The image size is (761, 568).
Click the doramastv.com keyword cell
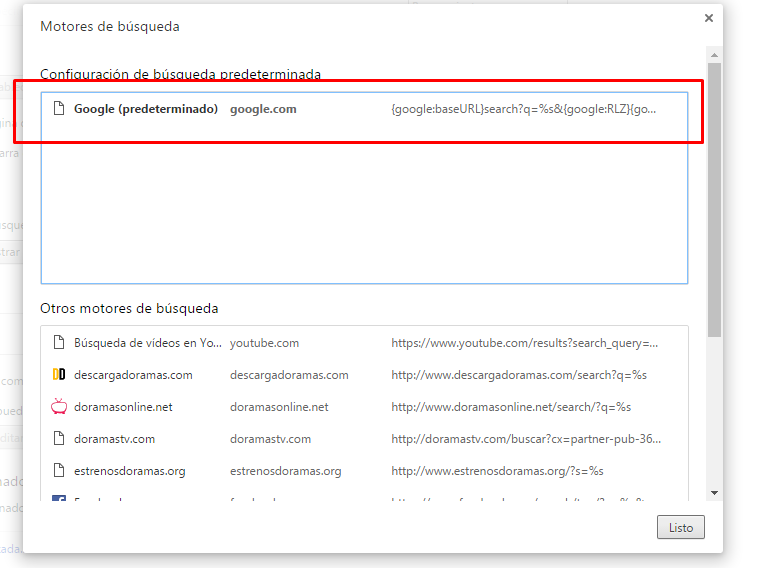[x=270, y=439]
